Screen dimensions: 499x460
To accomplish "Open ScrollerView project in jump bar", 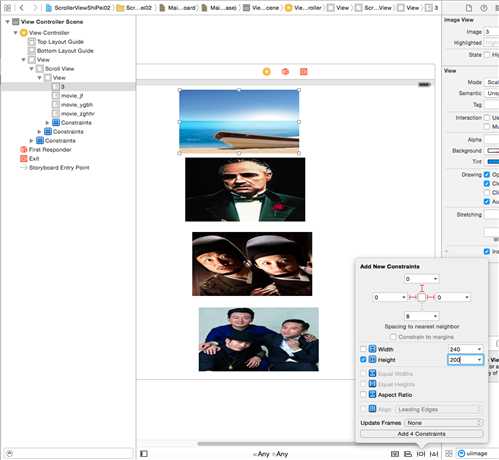I will coord(78,7).
